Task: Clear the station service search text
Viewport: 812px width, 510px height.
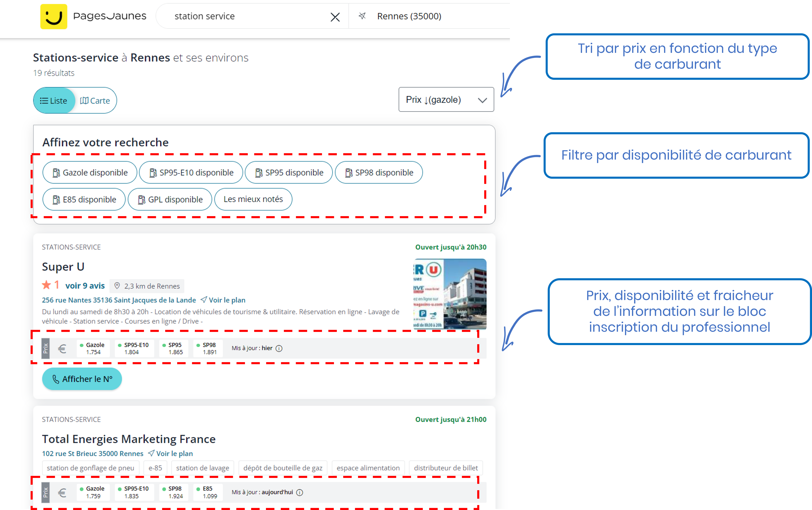Action: [335, 17]
